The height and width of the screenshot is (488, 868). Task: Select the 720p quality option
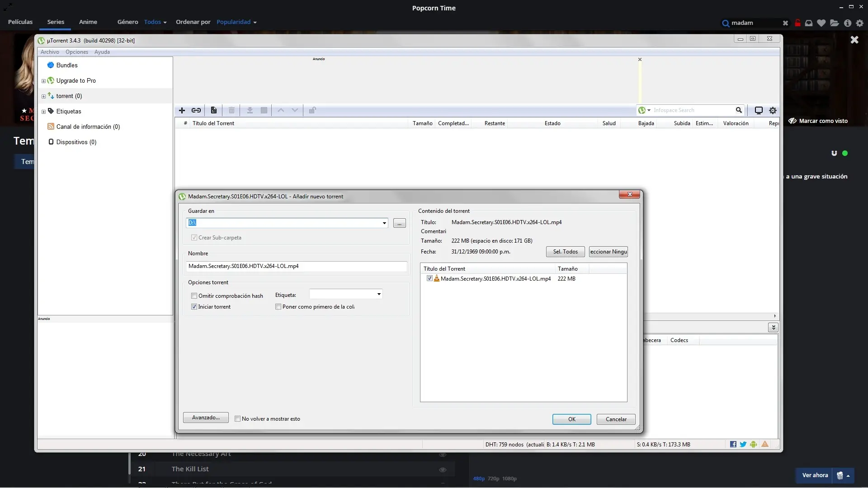point(493,479)
